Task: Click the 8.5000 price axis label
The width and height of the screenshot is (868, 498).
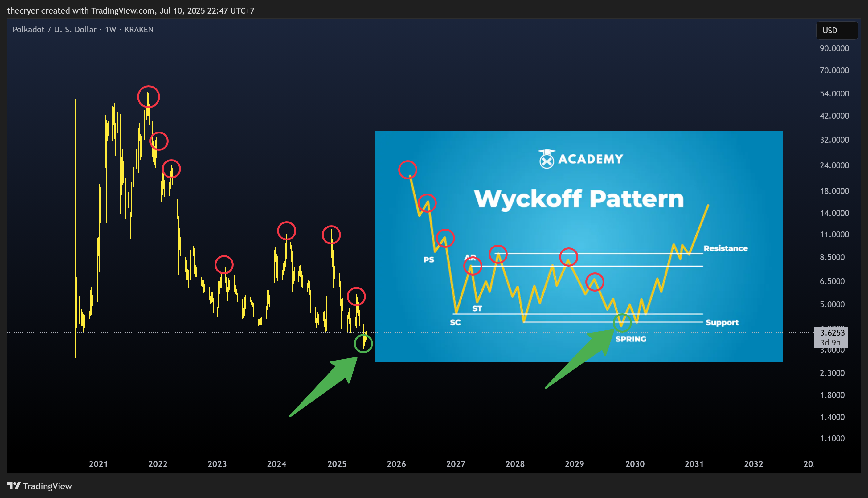Action: click(832, 257)
